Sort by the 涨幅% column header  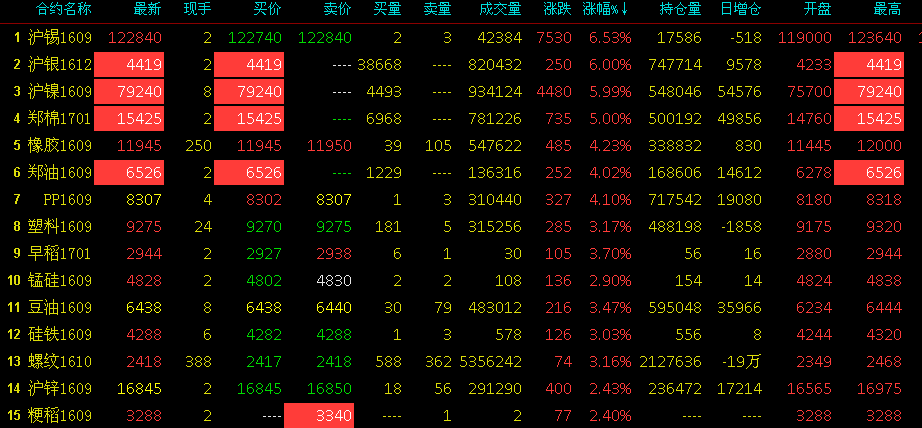tap(605, 9)
